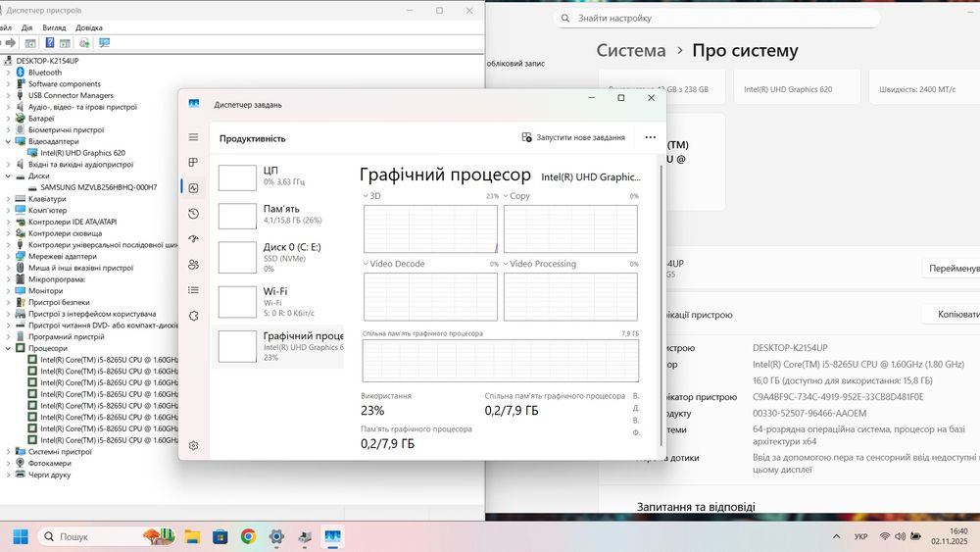Expand Мережеві адаптери node

8,256
